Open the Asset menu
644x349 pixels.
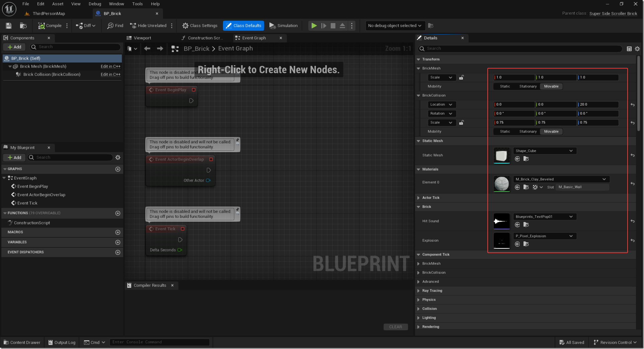[x=58, y=4]
